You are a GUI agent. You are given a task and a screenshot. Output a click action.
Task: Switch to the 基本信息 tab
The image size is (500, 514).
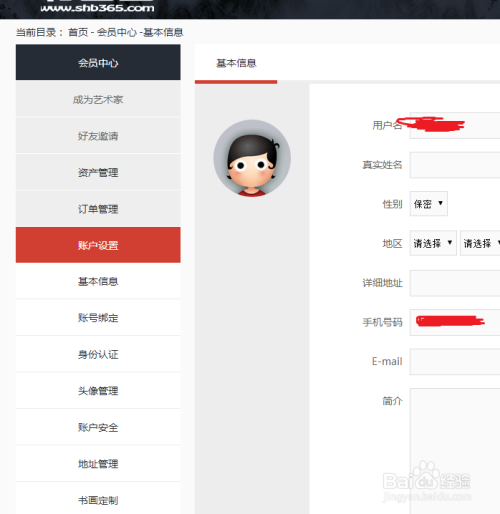tap(236, 63)
